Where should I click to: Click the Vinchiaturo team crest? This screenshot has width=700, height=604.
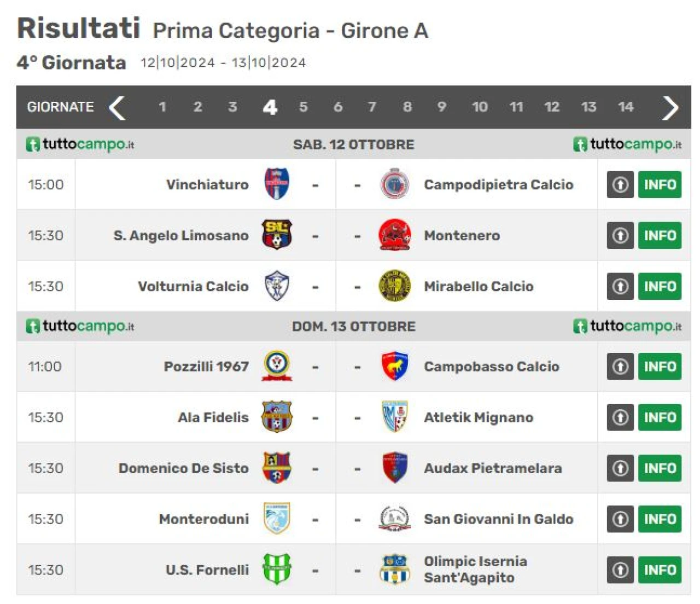(277, 184)
